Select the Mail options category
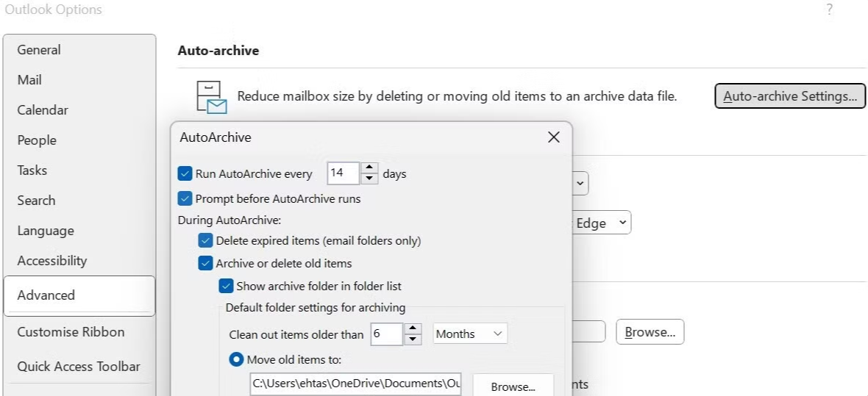The height and width of the screenshot is (396, 868). pyautogui.click(x=79, y=79)
